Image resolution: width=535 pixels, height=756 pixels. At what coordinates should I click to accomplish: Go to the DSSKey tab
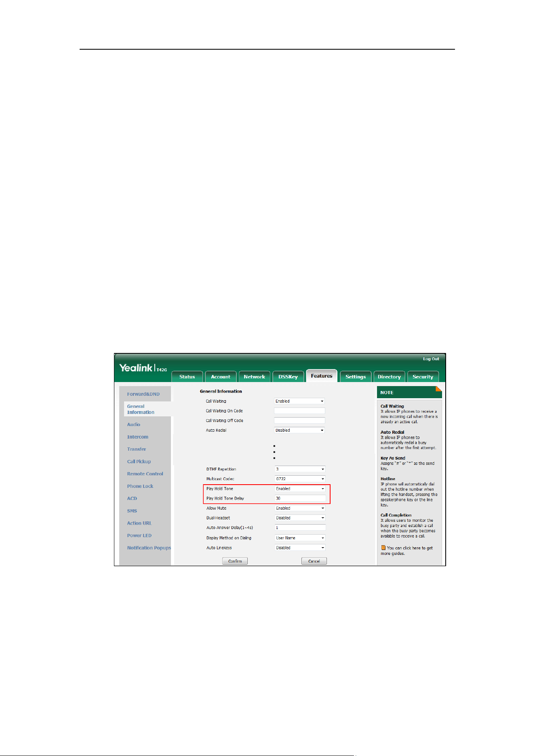click(x=288, y=376)
